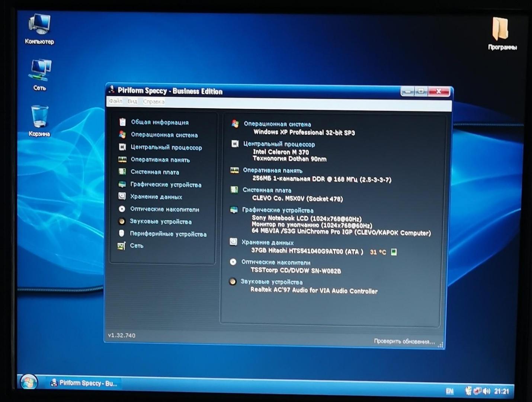532x402 pixels.
Task: Click the Sony Notebook LCD (1024x768@60Hz) line
Action: 307,218
